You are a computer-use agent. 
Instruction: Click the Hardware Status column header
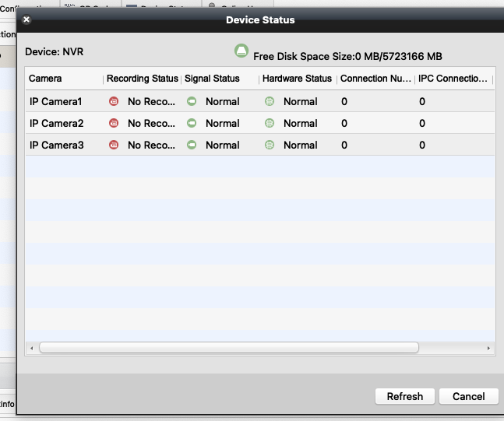[297, 79]
